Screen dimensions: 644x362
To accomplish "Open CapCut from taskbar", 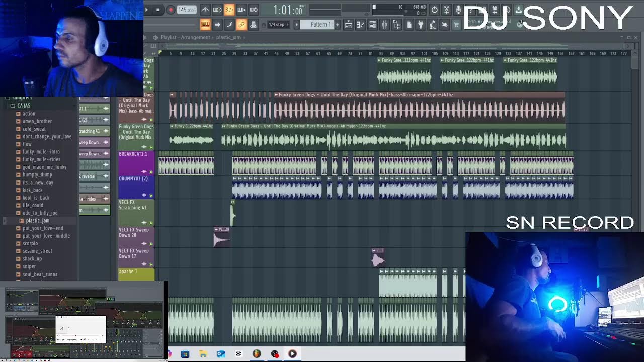I will (x=239, y=354).
